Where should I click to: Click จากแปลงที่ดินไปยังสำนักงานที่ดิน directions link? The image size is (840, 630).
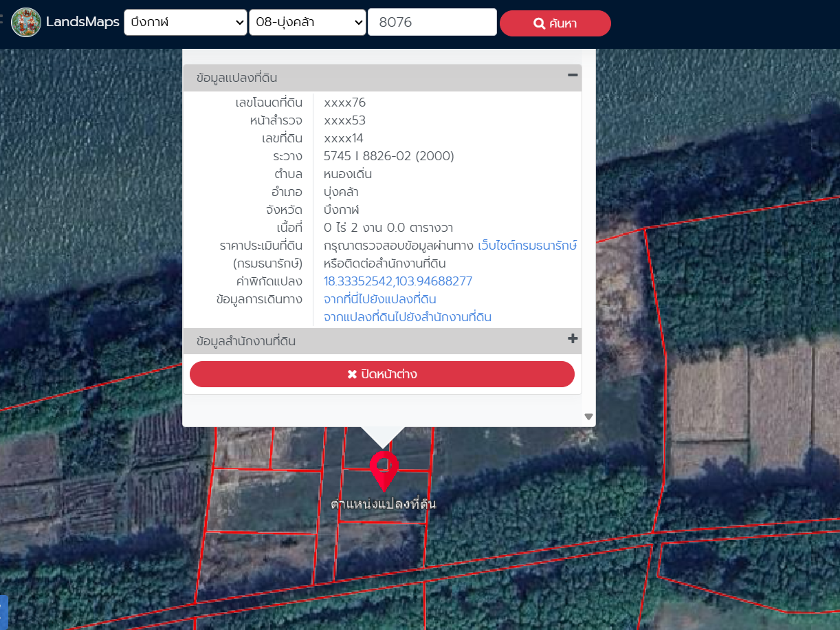(407, 317)
